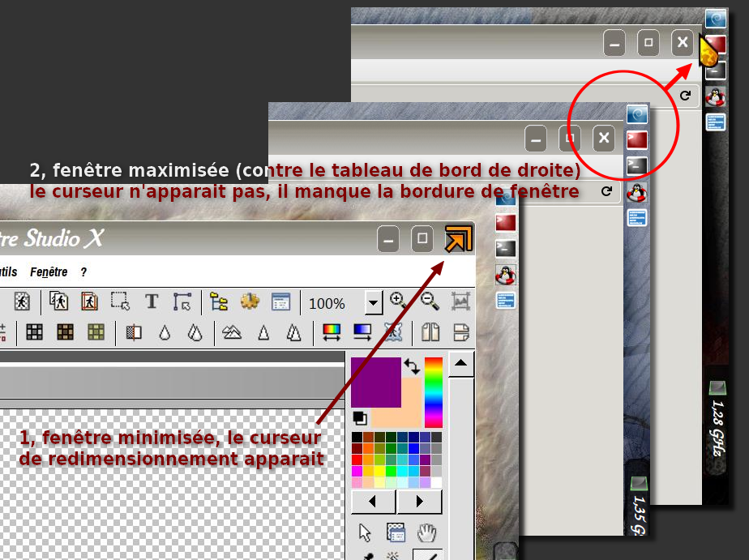Click the Dust reduction half-tone icon
Image resolution: width=749 pixels, height=560 pixels.
click(134, 332)
